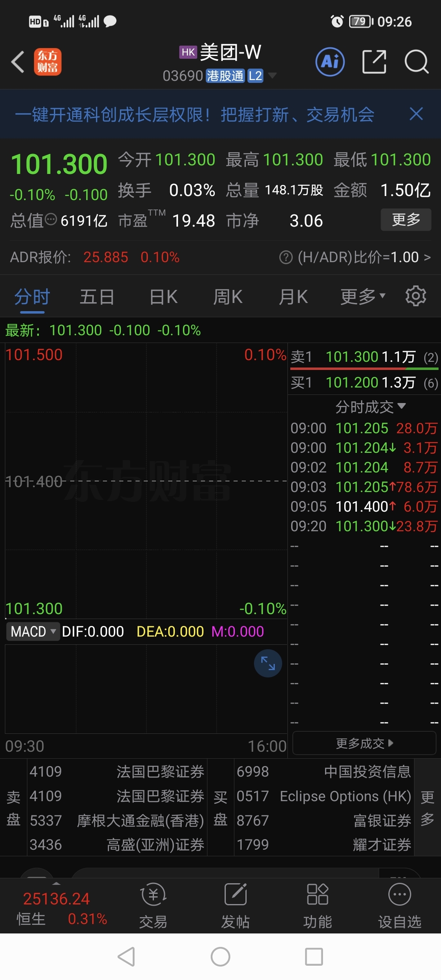The image size is (441, 980).
Task: Switch to 日K tab
Action: (x=163, y=296)
